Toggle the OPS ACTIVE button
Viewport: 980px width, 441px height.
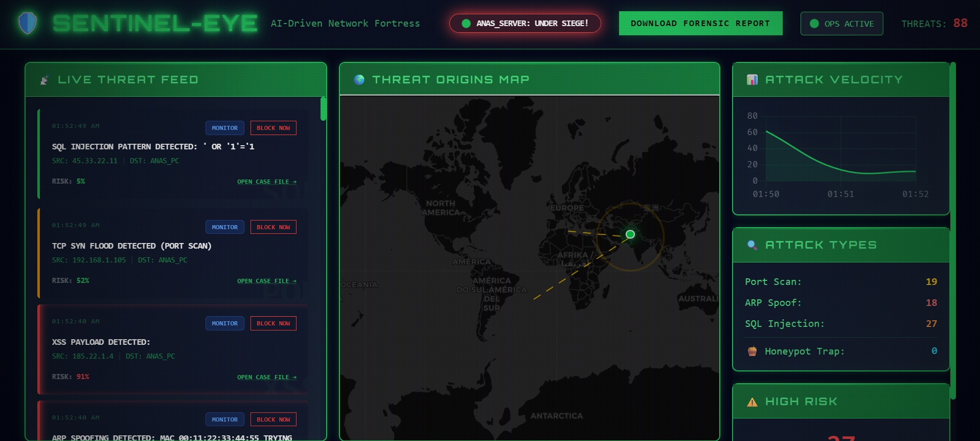click(841, 24)
